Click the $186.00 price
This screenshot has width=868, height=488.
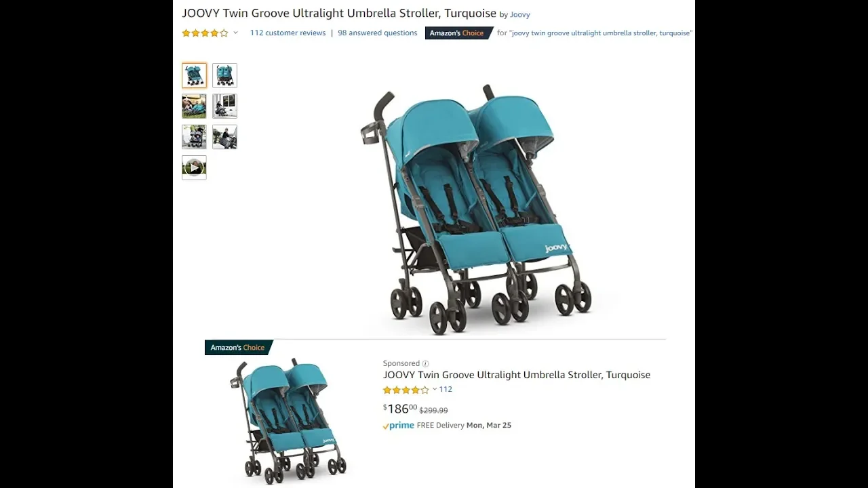pyautogui.click(x=400, y=409)
